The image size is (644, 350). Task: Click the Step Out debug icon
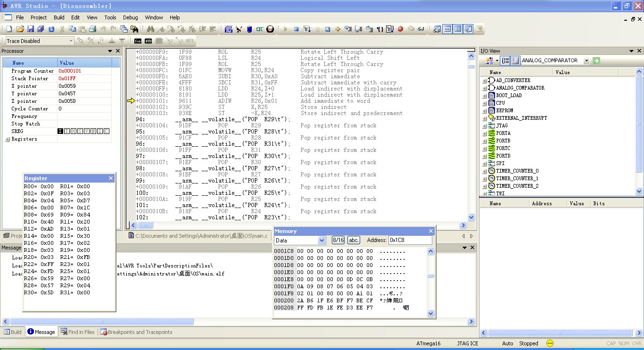tap(369, 29)
